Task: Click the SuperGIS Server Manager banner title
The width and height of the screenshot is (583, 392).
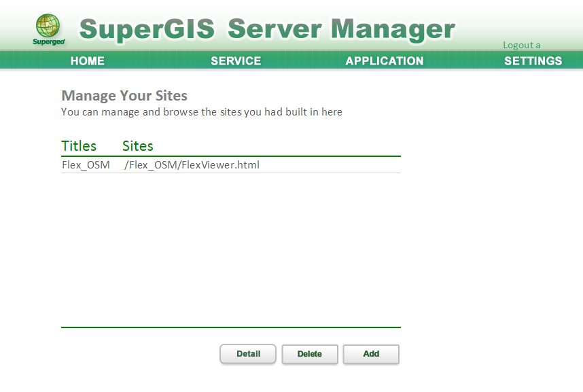Action: tap(267, 29)
